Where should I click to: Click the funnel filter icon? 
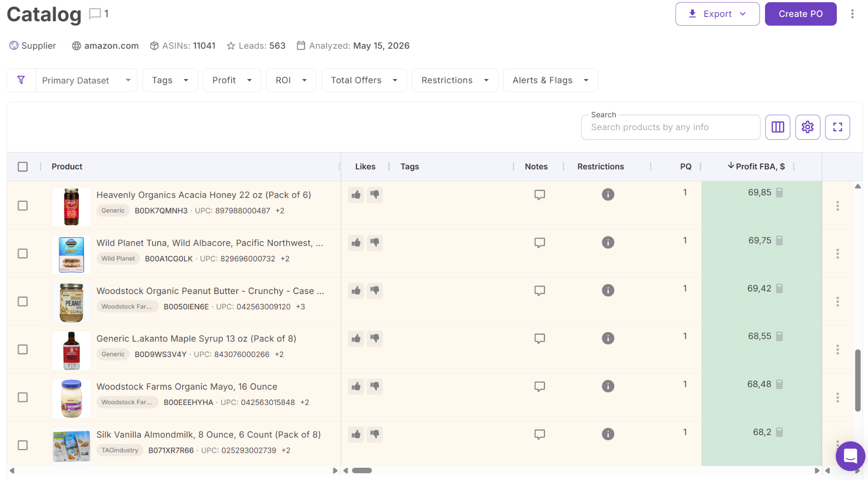coord(21,80)
